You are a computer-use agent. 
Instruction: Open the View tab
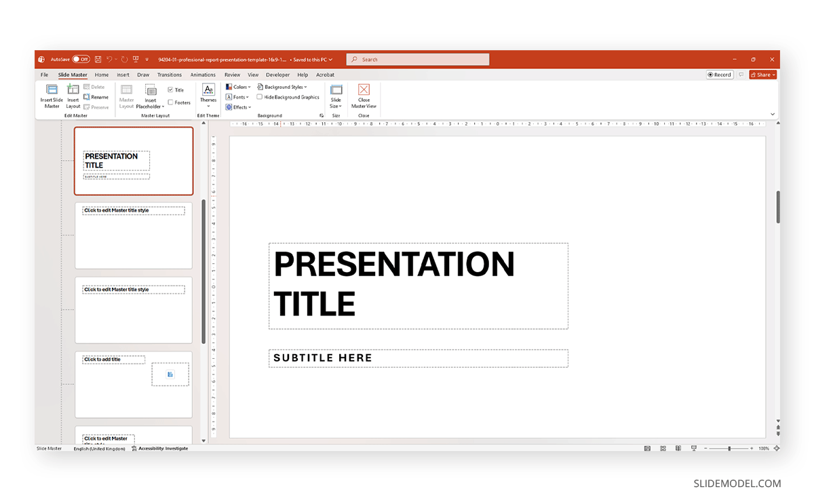tap(253, 75)
